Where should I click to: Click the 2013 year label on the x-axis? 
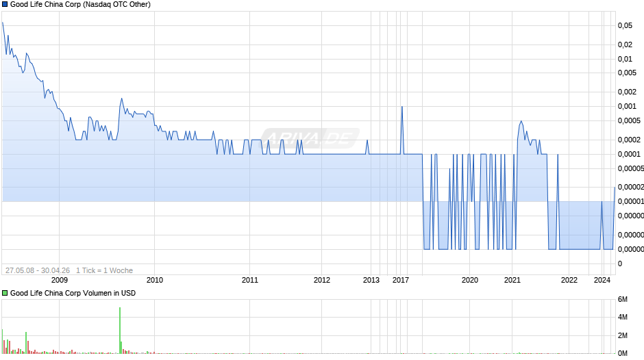point(371,280)
